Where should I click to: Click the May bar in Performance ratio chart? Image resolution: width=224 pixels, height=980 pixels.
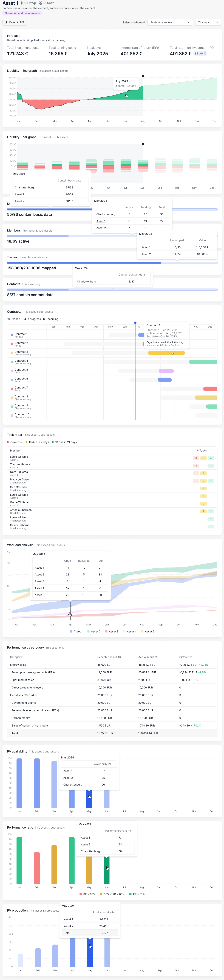[x=89, y=870]
